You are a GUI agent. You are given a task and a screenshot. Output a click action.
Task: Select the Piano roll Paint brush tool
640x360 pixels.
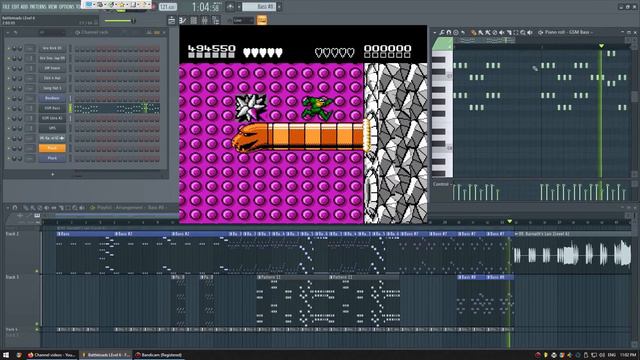[x=480, y=33]
